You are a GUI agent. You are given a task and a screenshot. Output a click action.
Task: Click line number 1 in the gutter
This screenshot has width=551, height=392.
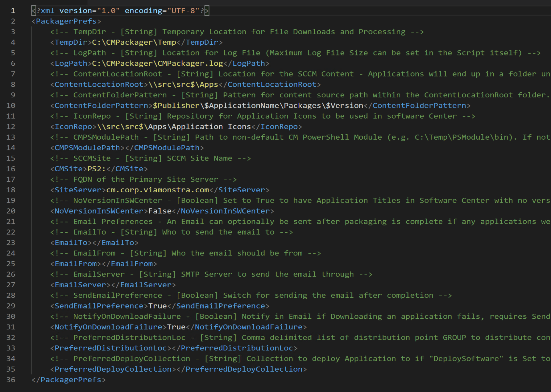(x=13, y=11)
